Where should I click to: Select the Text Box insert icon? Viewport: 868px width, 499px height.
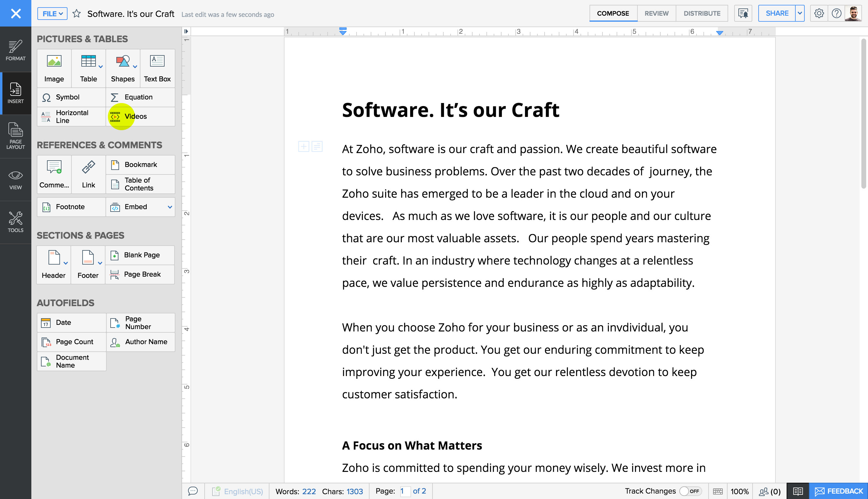[156, 67]
